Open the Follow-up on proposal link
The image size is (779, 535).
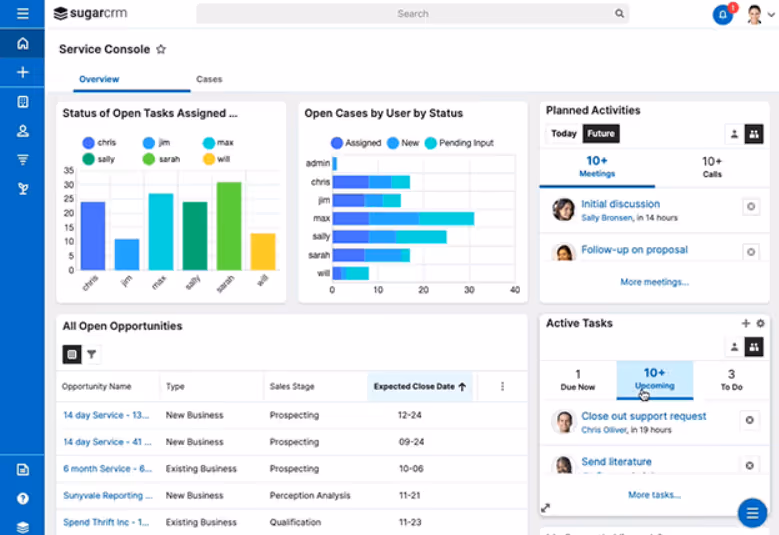[634, 249]
